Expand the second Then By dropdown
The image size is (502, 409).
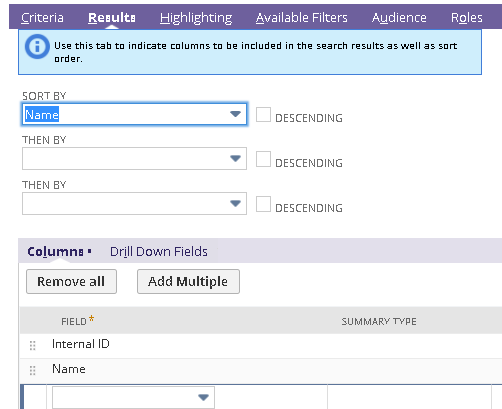pos(134,203)
